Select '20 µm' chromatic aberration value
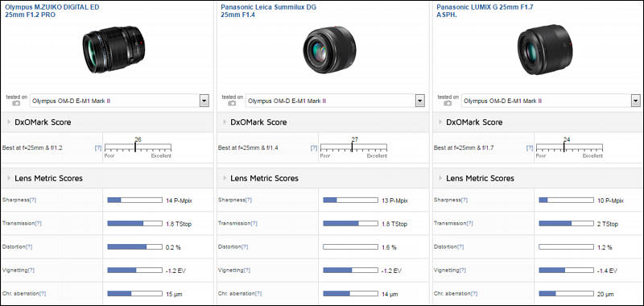The width and height of the screenshot is (644, 306). (606, 295)
